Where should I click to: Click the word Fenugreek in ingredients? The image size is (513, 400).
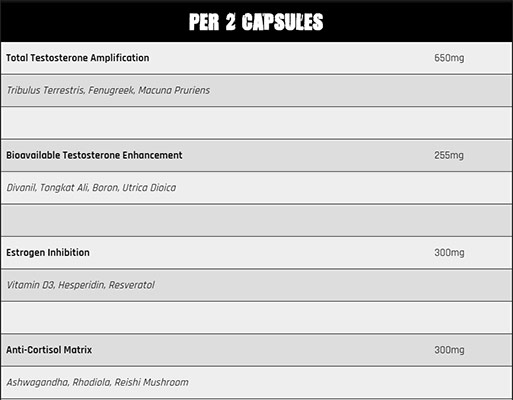(111, 90)
